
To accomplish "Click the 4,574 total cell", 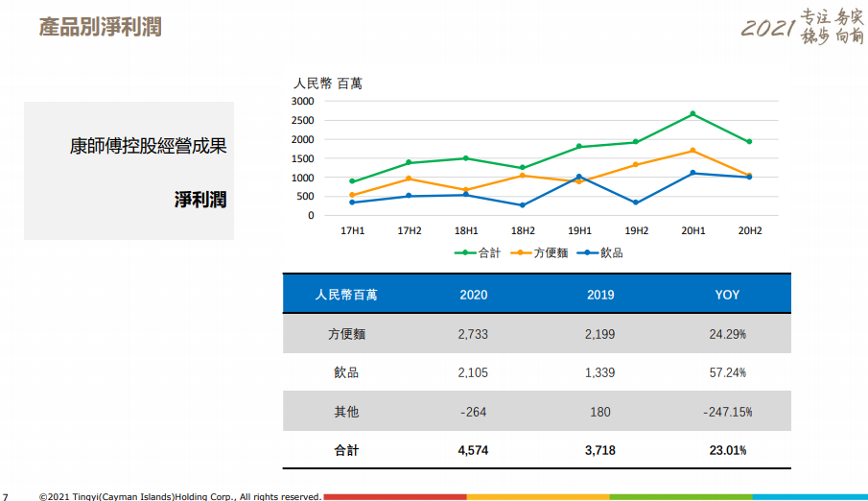I will tap(473, 450).
